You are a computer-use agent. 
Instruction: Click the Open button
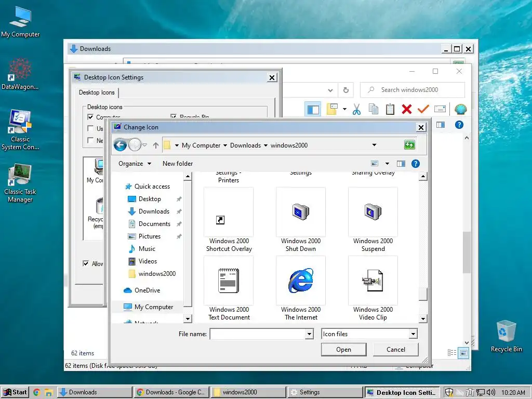pyautogui.click(x=343, y=350)
